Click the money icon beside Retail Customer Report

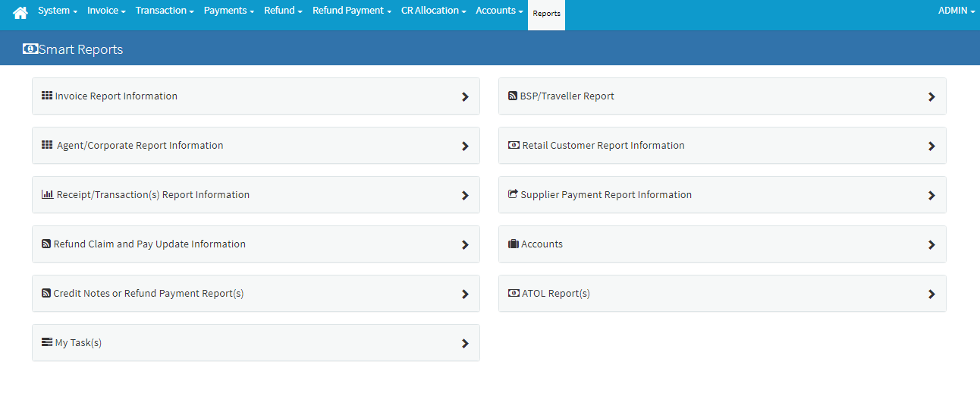click(514, 145)
